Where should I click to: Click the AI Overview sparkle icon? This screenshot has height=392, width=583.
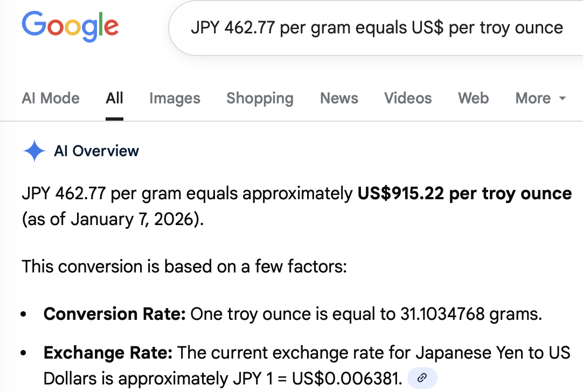pos(34,151)
